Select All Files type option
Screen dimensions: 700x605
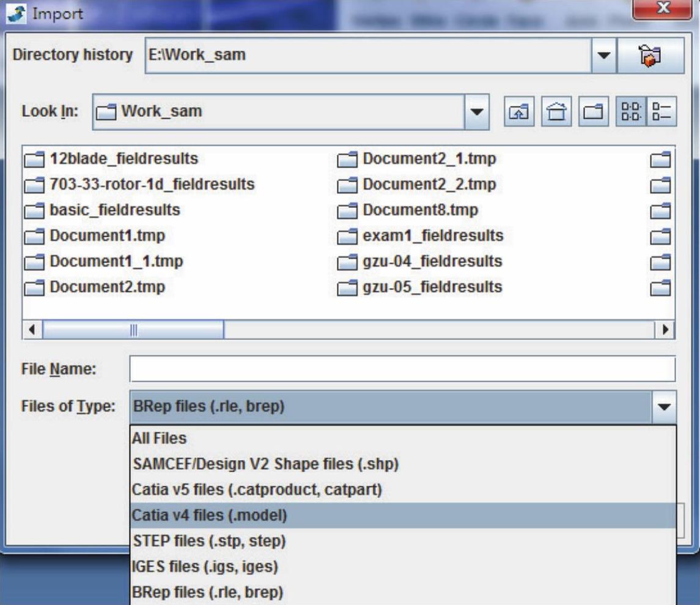[x=160, y=439]
